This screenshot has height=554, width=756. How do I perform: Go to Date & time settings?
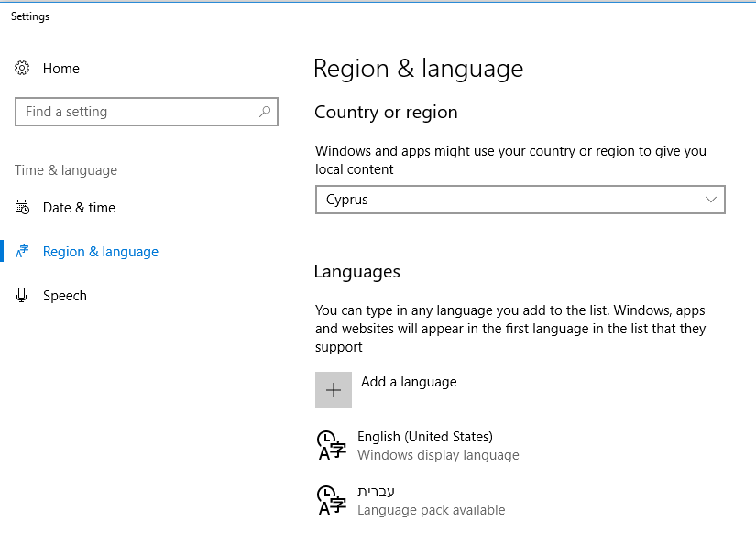pos(79,208)
